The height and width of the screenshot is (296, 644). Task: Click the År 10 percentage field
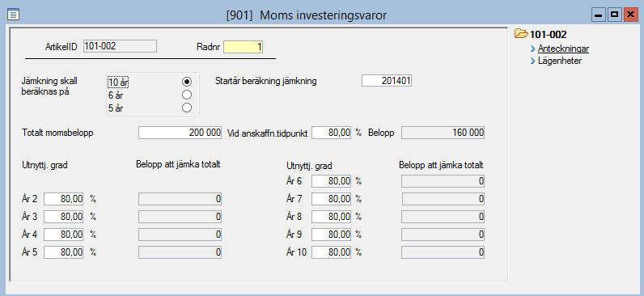[x=332, y=252]
